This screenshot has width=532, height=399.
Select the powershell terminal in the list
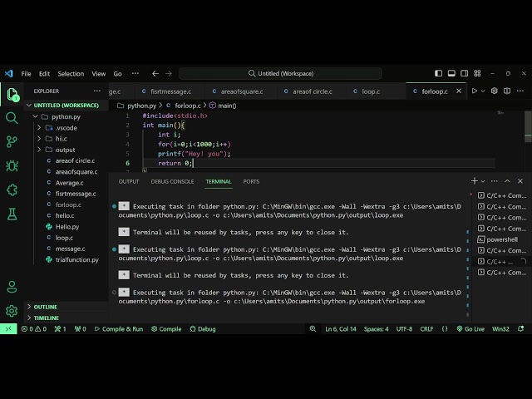pos(502,239)
